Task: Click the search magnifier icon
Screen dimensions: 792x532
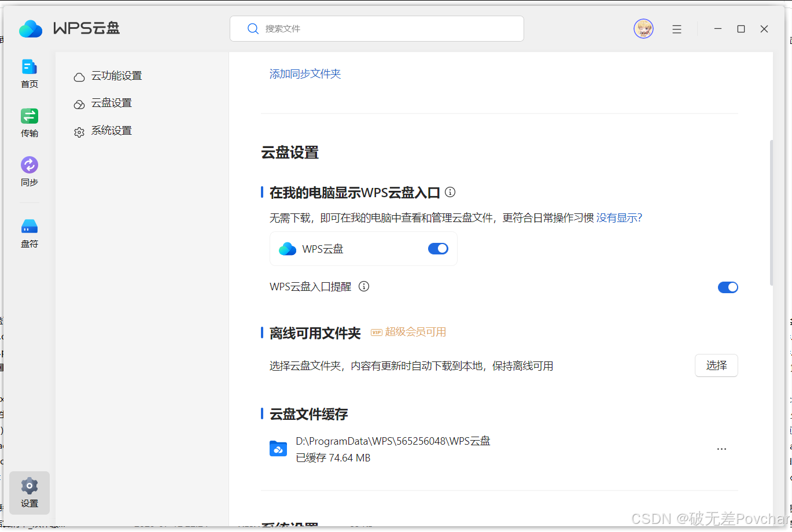Action: click(x=253, y=28)
